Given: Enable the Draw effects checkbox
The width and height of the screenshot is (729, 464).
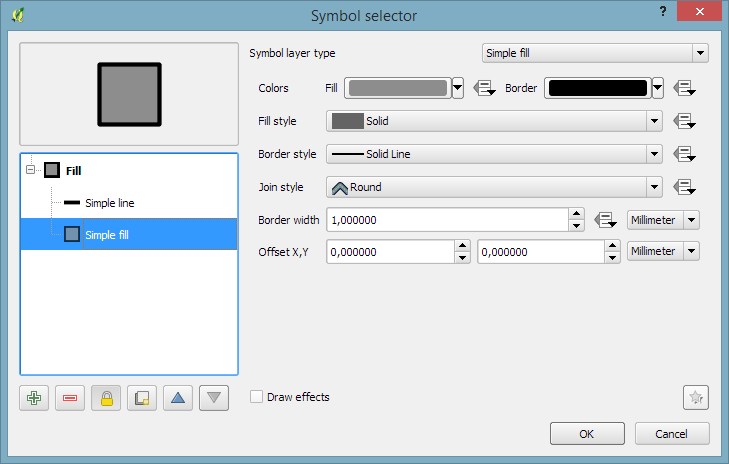Looking at the screenshot, I should tap(257, 397).
